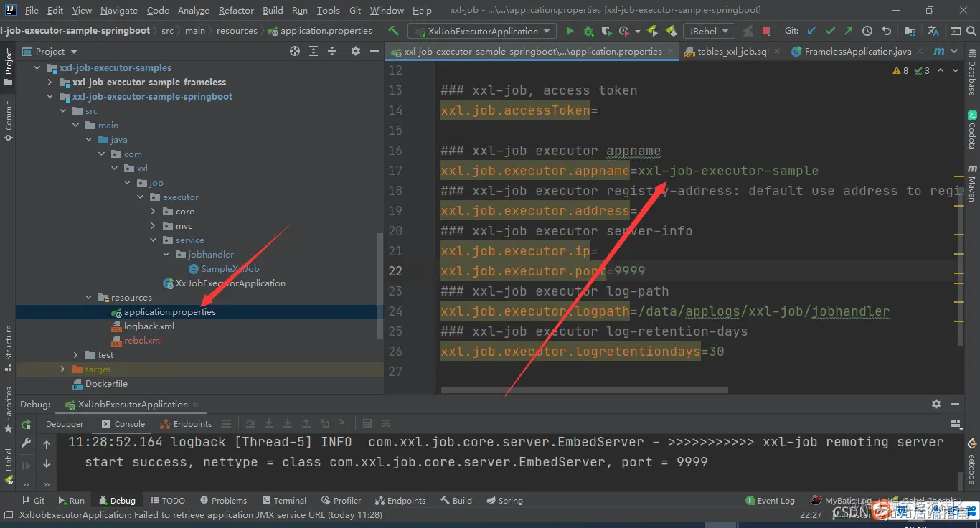The image size is (980, 528).
Task: Build project with the hammer icon
Action: (393, 31)
